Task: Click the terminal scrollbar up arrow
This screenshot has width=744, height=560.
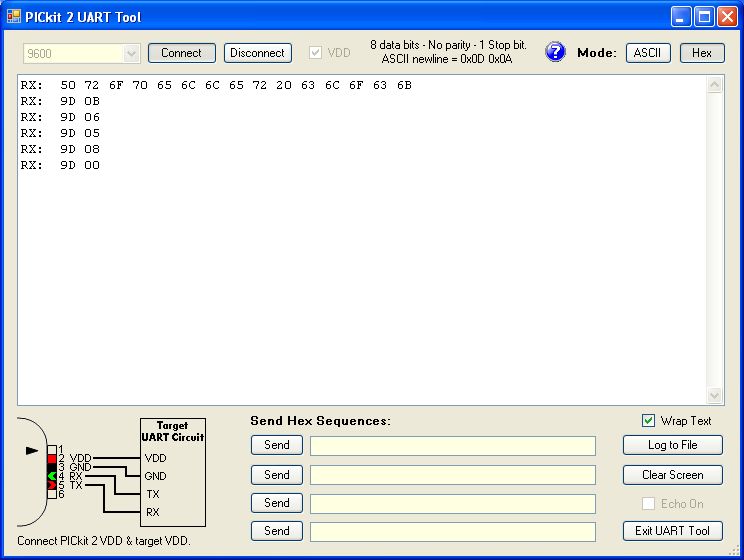Action: [x=715, y=85]
